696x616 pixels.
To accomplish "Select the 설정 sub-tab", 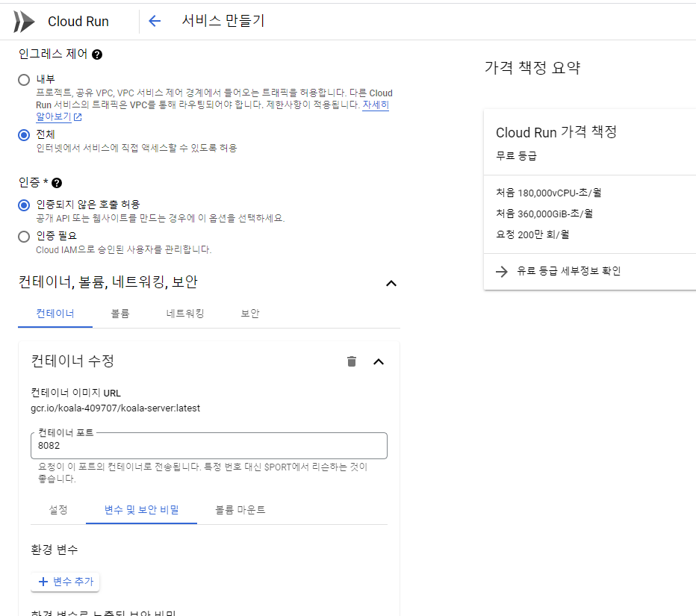I will 58,510.
